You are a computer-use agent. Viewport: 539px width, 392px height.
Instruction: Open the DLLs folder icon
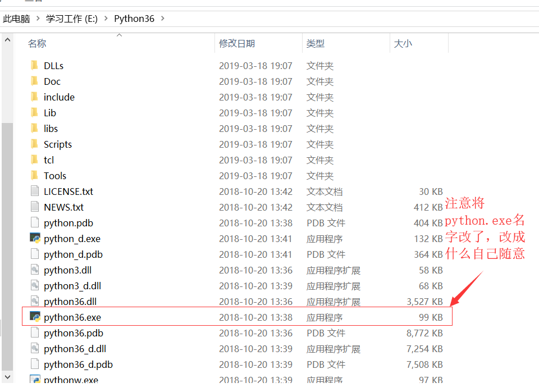34,65
